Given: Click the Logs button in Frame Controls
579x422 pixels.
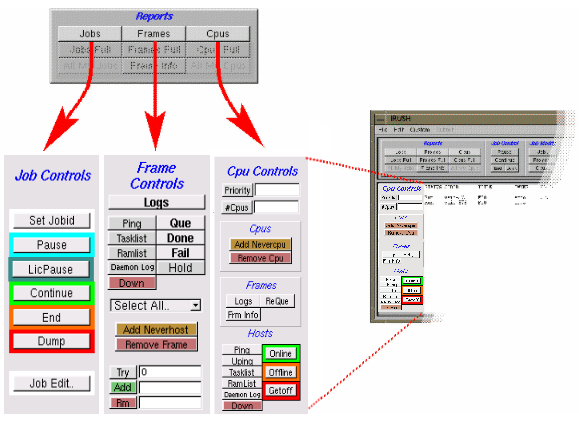Looking at the screenshot, I should point(156,202).
